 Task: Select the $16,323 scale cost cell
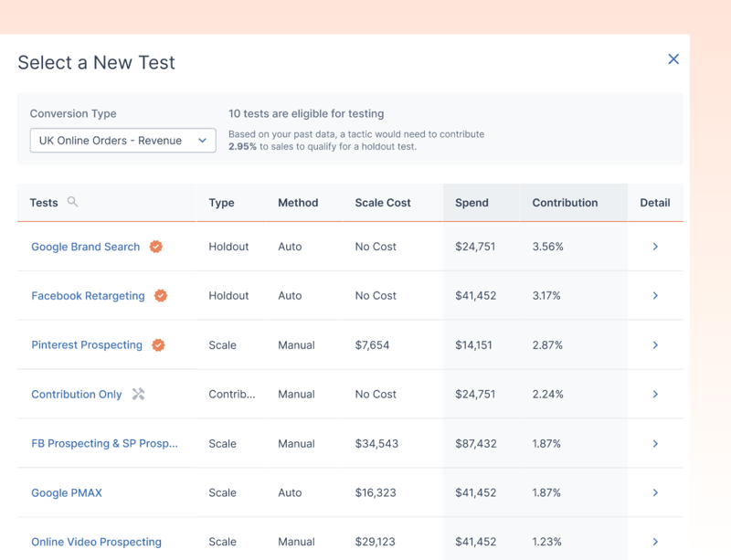[376, 493]
